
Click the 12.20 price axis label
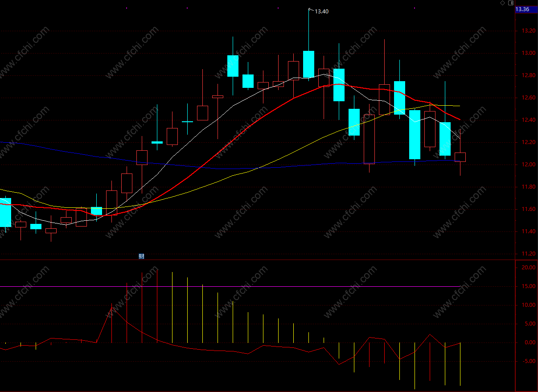point(529,142)
